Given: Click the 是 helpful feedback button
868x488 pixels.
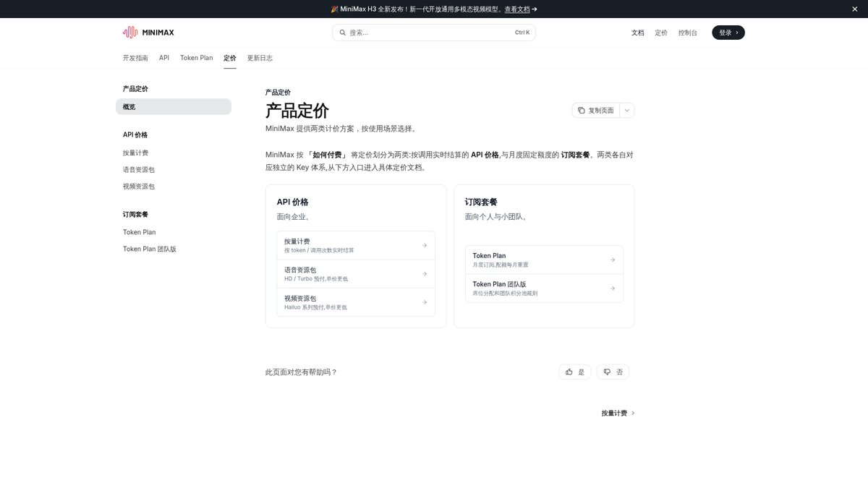Looking at the screenshot, I should 575,372.
